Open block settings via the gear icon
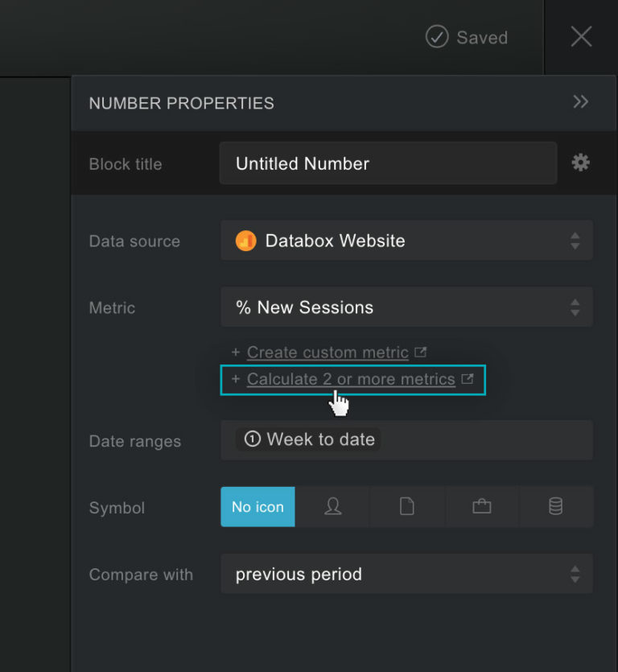Viewport: 618px width, 672px height. [579, 162]
